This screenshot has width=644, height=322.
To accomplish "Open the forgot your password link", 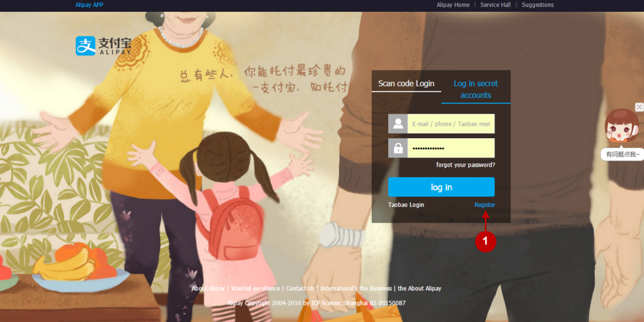I will tap(465, 165).
